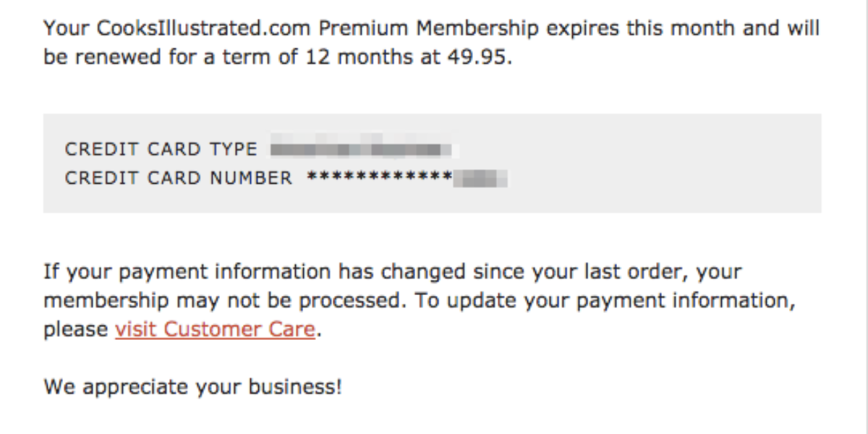Click the masked asterisks of the card number
This screenshot has width=868, height=434.
click(379, 177)
